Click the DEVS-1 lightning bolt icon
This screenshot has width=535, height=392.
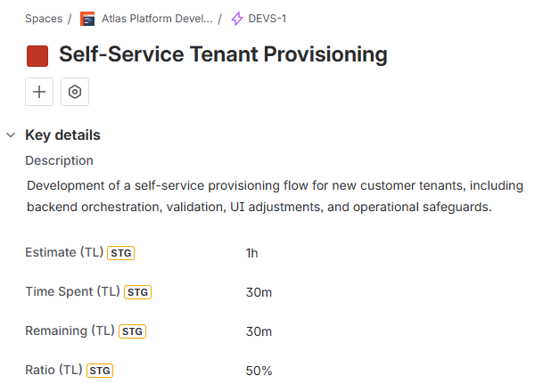click(x=237, y=19)
